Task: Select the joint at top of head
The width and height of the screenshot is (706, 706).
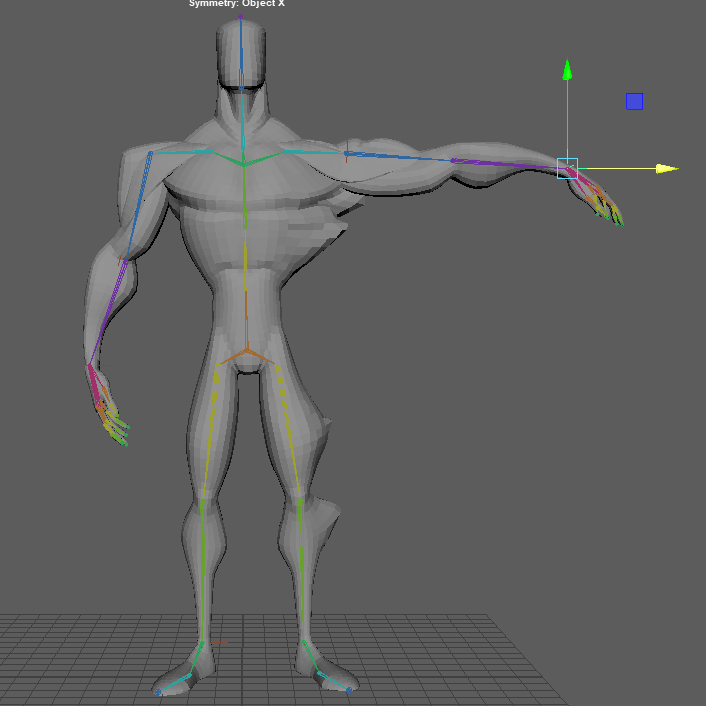Action: pyautogui.click(x=241, y=18)
